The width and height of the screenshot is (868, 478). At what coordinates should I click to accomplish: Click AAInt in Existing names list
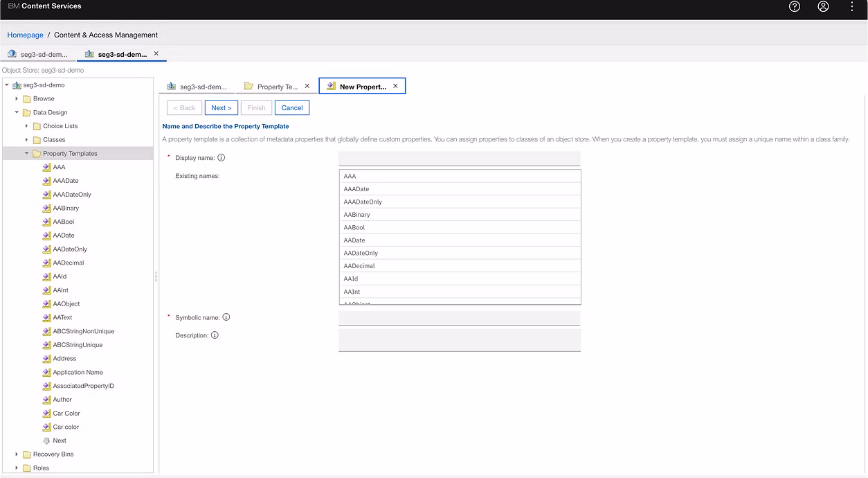(x=460, y=292)
